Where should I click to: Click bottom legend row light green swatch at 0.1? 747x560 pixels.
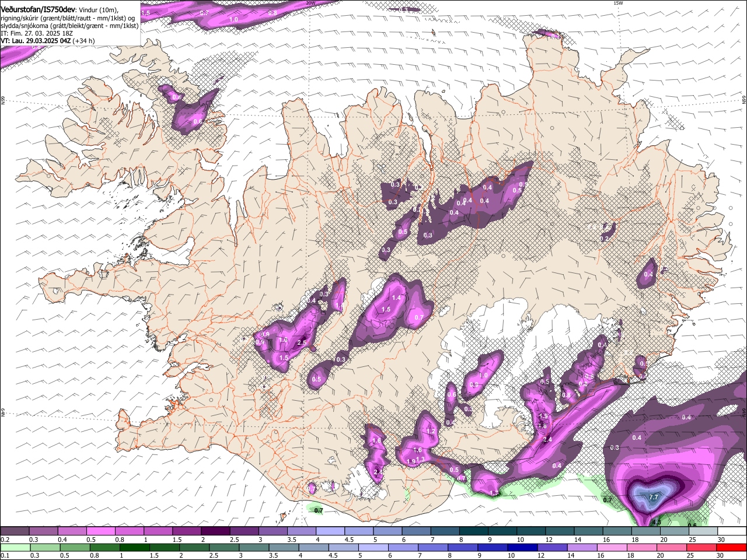pos(15,548)
